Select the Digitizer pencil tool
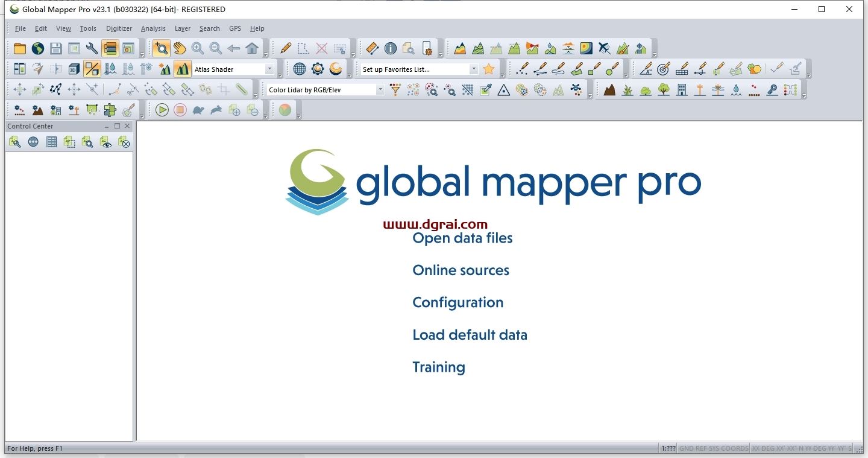Screen dimensions: 868x458 click(286, 49)
